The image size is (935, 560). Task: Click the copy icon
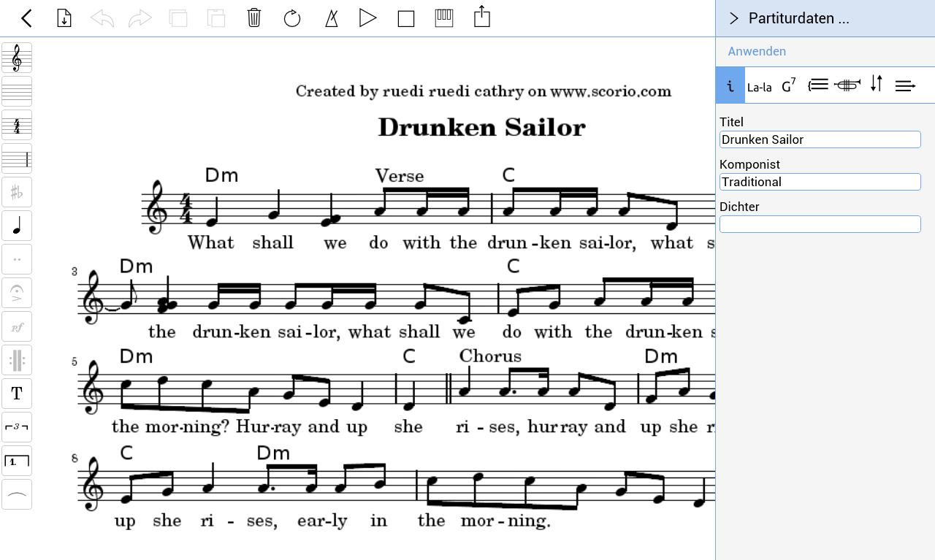point(178,18)
